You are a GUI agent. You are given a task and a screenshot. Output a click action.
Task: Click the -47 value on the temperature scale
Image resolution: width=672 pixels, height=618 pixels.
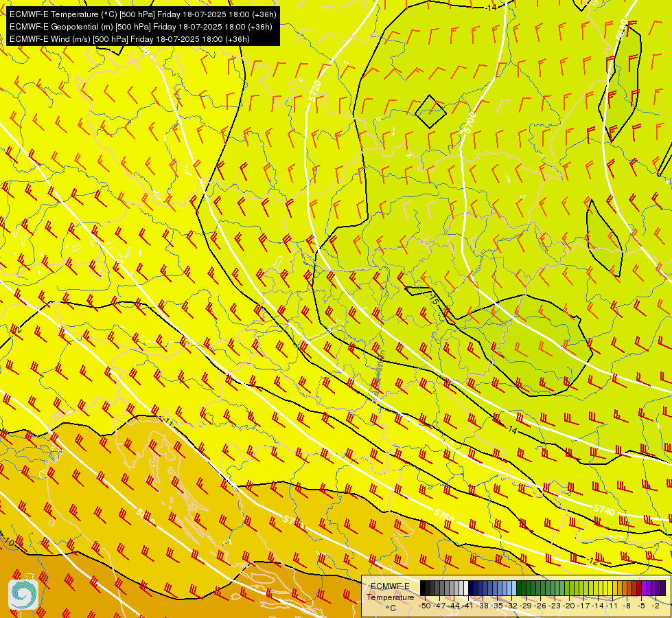tap(439, 606)
